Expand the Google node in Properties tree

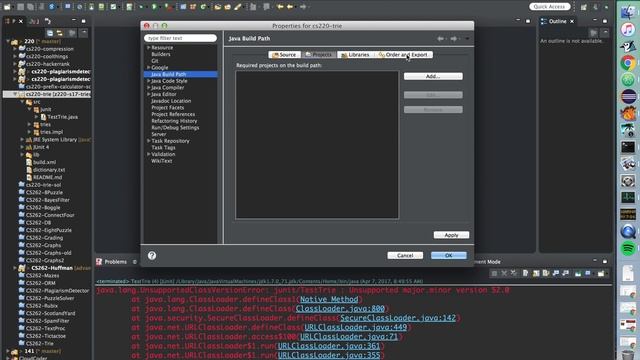(149, 67)
